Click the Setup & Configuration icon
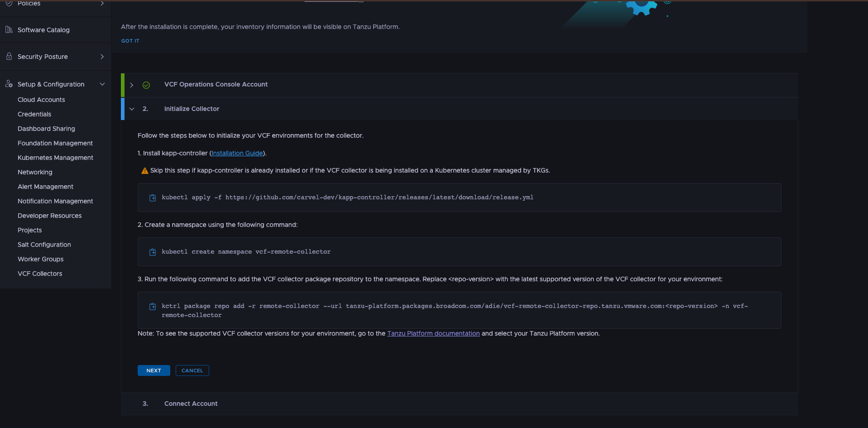 tap(9, 84)
